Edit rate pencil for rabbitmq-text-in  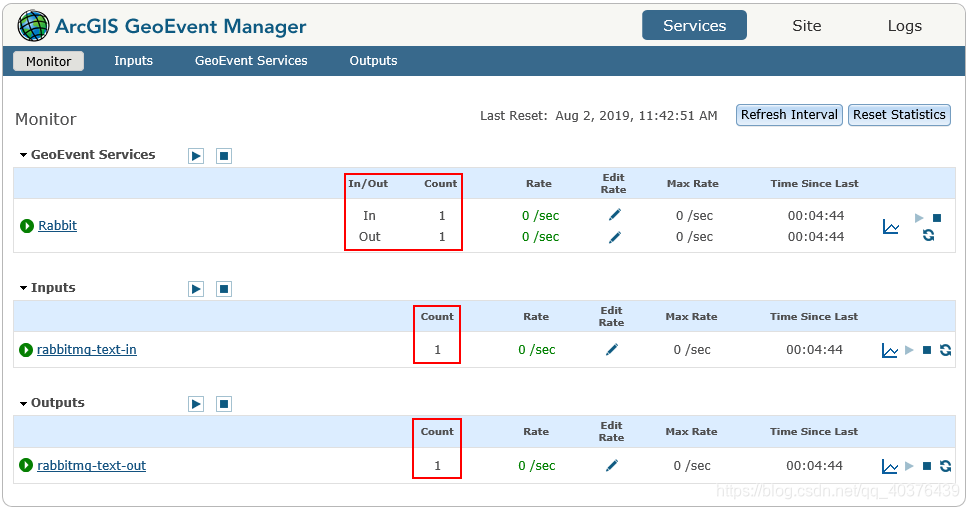click(x=612, y=350)
